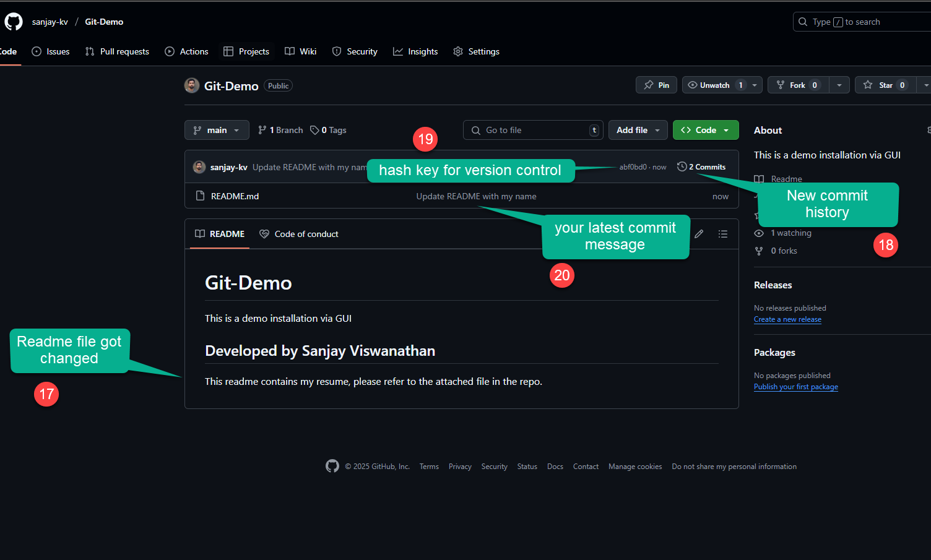The height and width of the screenshot is (560, 931).
Task: Edit the README using the pencil icon
Action: tap(698, 234)
